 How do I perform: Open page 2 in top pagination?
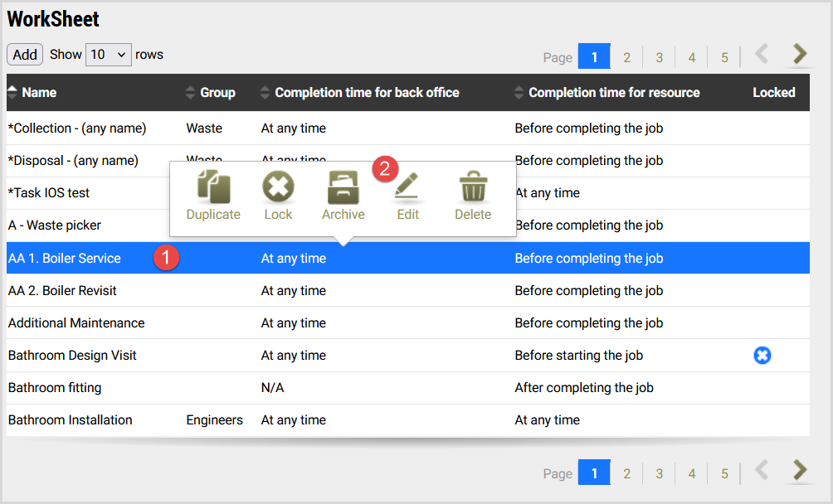627,56
